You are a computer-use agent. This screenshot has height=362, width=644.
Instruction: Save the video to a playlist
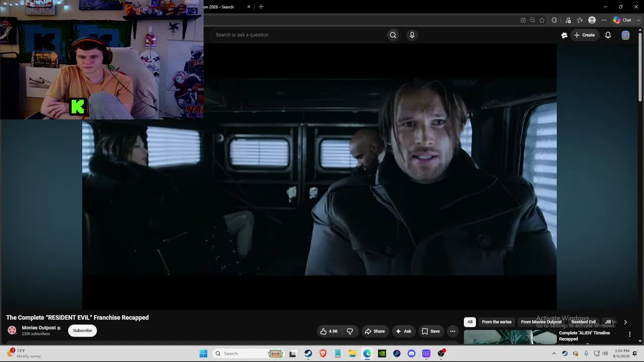[431, 331]
